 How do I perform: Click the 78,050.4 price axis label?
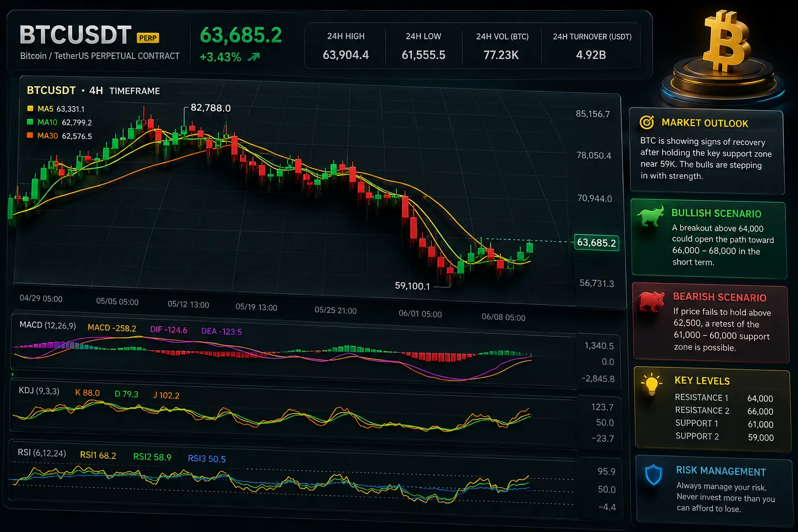tap(594, 155)
